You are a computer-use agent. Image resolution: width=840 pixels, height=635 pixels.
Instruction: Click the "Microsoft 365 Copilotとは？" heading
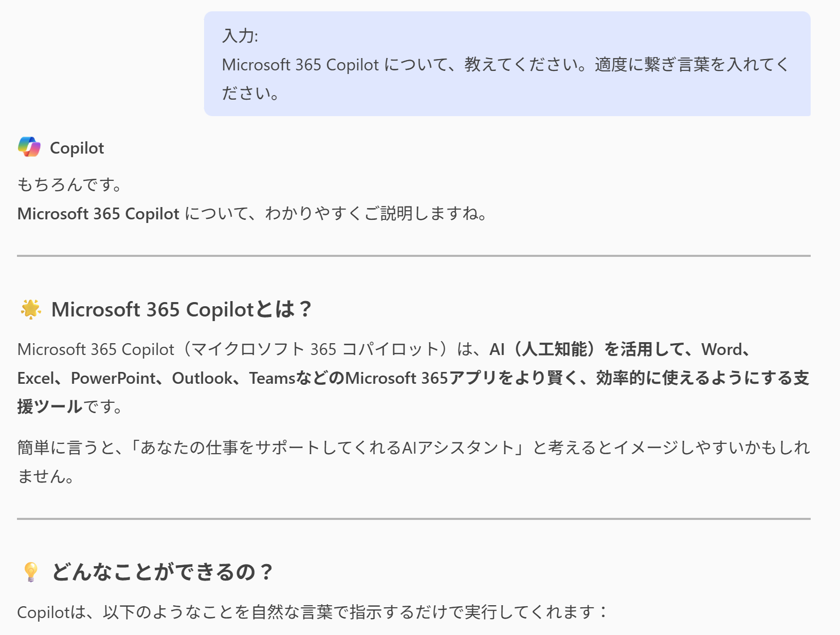pyautogui.click(x=181, y=309)
